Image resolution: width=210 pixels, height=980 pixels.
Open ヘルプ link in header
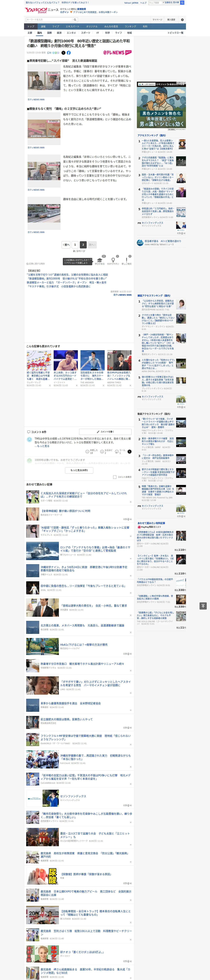143,3
